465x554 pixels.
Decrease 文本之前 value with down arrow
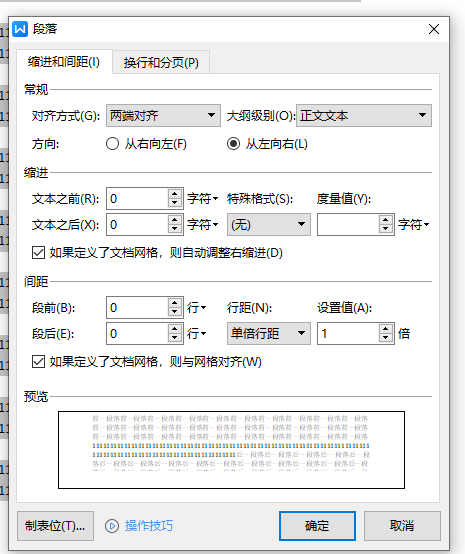click(175, 203)
